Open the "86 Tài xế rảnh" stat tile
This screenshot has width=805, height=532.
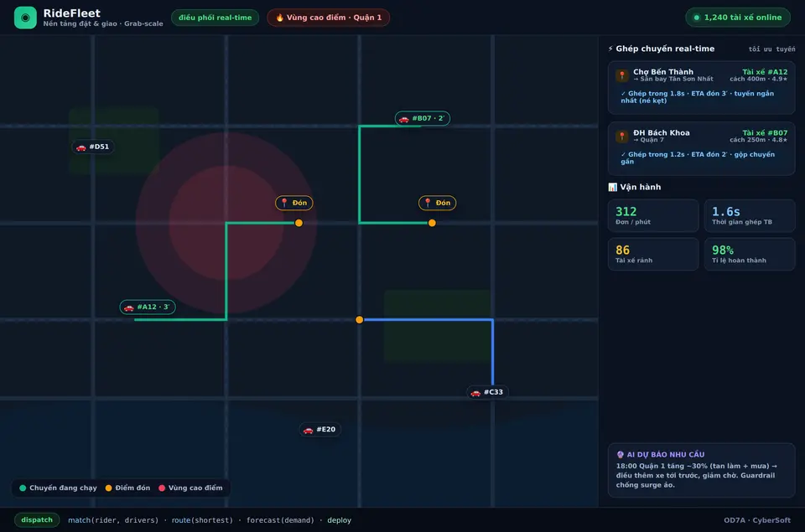point(653,254)
